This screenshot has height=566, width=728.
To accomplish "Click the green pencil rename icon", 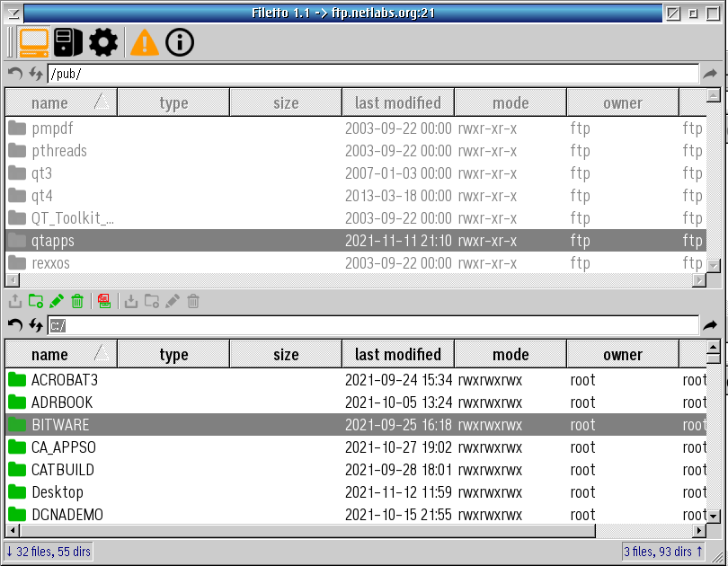I will pos(57,302).
